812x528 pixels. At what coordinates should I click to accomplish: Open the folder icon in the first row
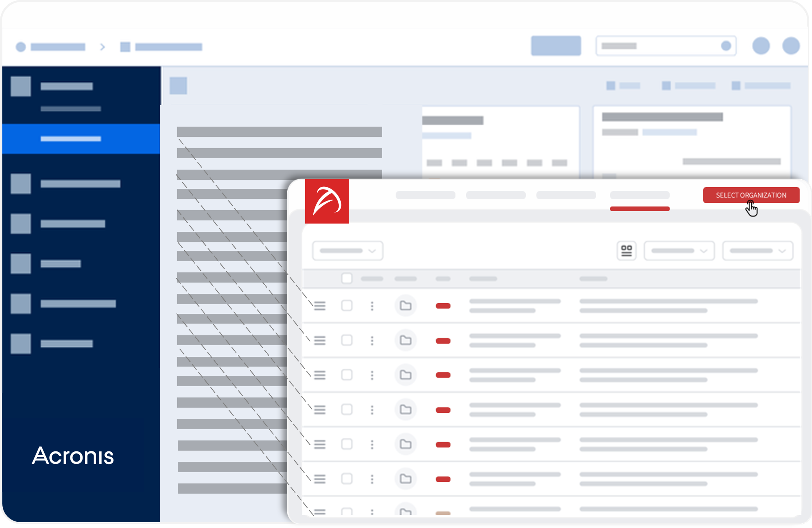406,306
